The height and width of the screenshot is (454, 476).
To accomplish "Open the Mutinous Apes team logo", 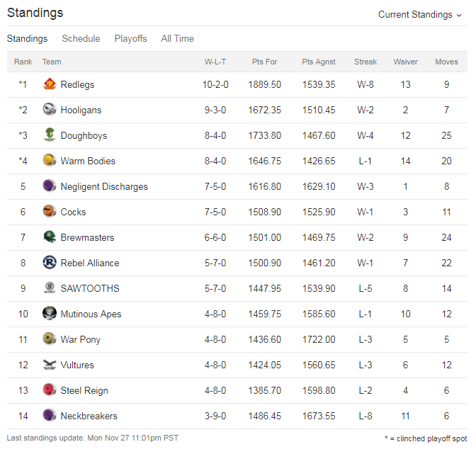I will (x=50, y=314).
